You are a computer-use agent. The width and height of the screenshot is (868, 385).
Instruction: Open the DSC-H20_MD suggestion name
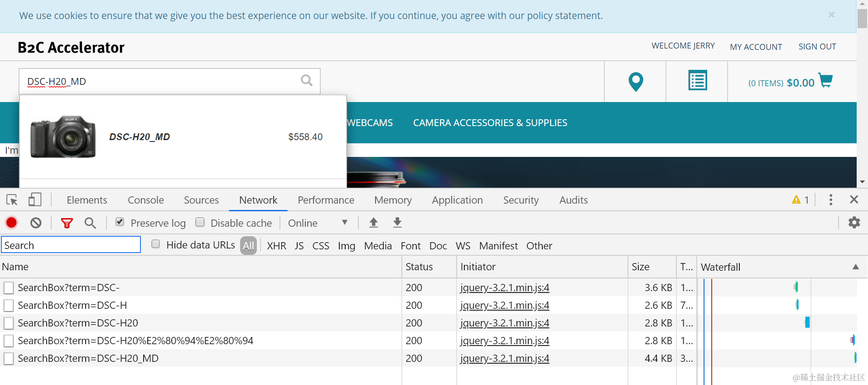coord(140,136)
